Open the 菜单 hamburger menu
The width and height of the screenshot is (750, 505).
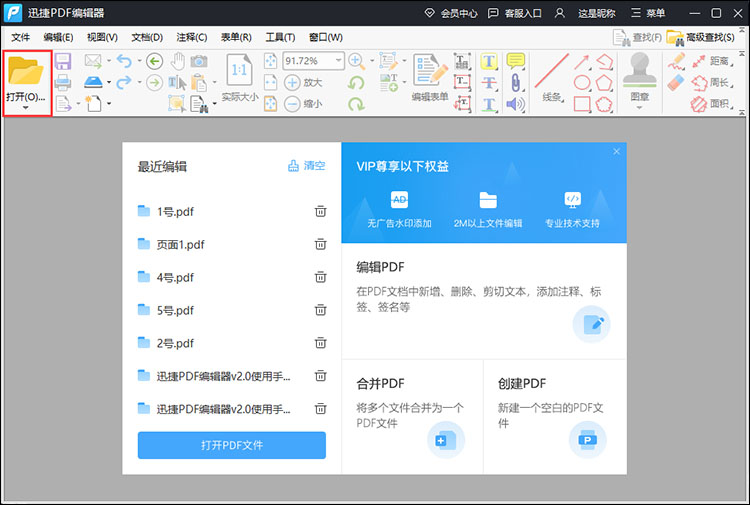point(648,13)
